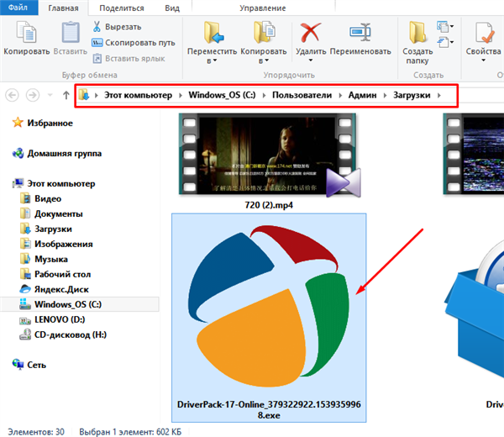Click the Вставить paste icon

pyautogui.click(x=71, y=32)
